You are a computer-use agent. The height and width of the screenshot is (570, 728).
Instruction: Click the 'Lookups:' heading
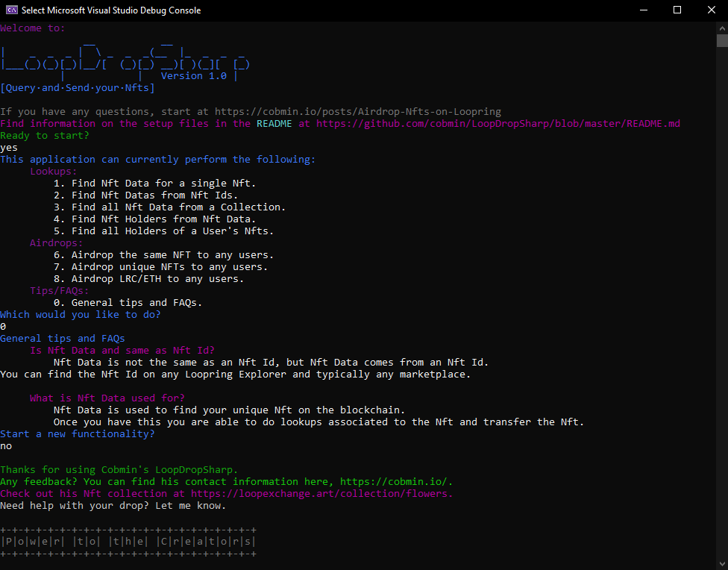[x=54, y=172]
